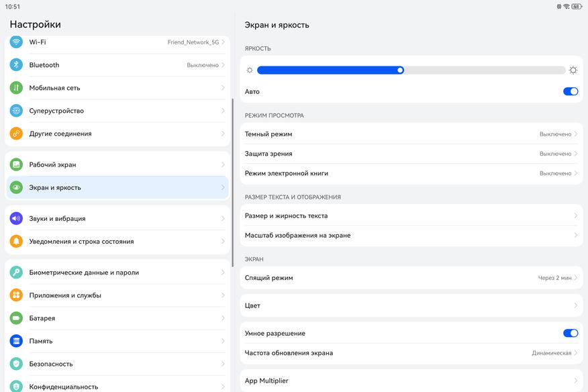Turn off the Умное разрешение switch
Screen dimensions: 588x392
(570, 333)
